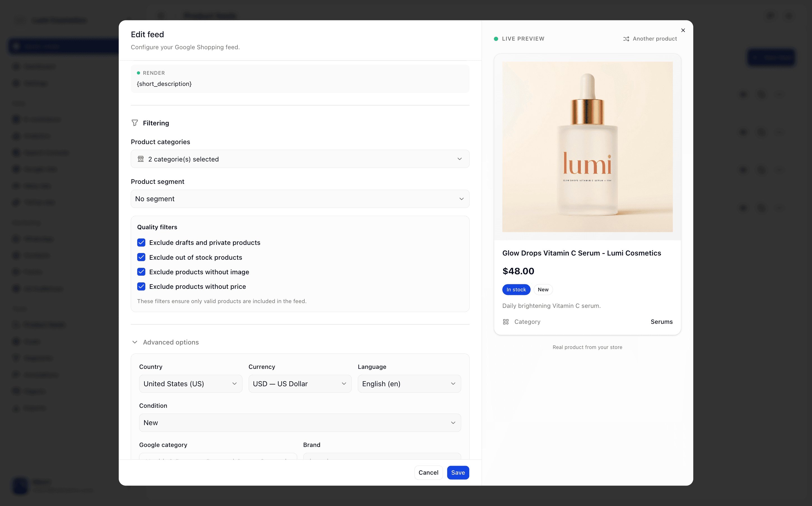The height and width of the screenshot is (506, 812).
Task: Toggle Exclude products without image
Action: click(x=141, y=272)
